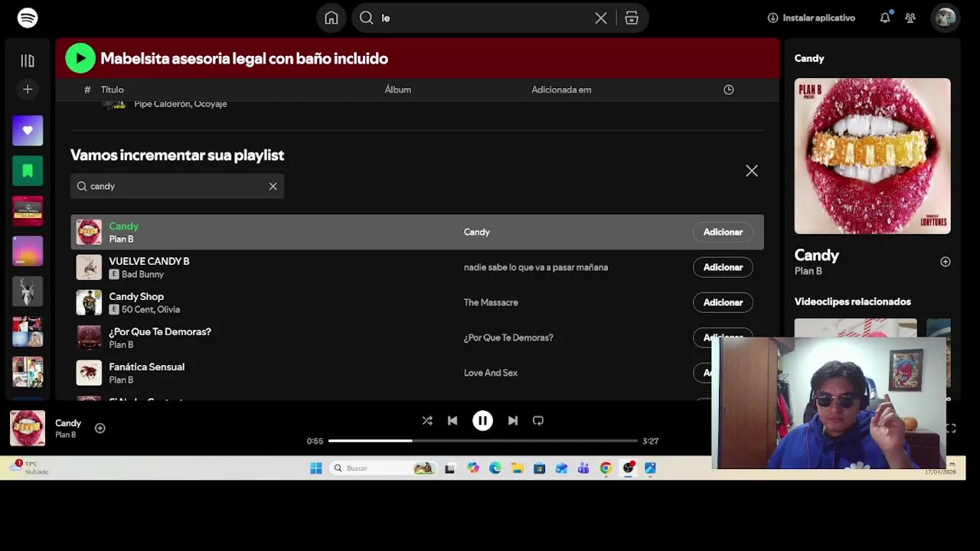
Task: Open Google Chrome from taskbar
Action: click(606, 468)
